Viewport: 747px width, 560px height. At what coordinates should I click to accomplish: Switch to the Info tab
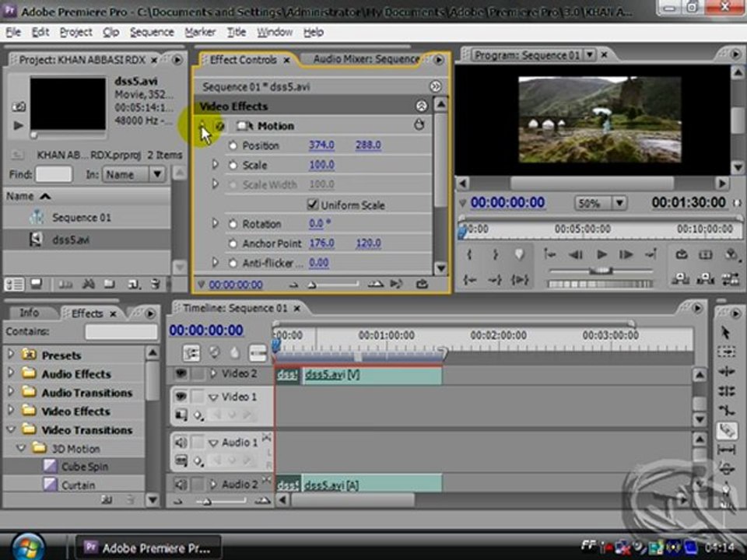tap(29, 313)
